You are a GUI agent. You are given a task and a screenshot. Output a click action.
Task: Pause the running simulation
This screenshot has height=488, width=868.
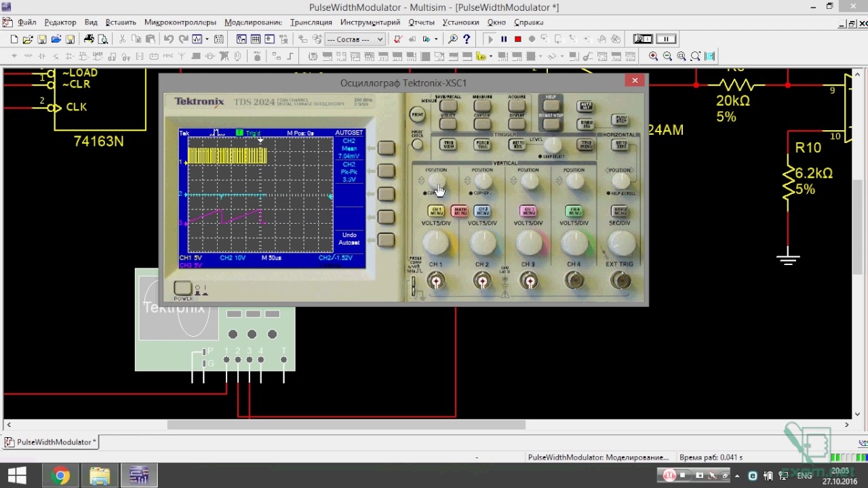[x=504, y=39]
